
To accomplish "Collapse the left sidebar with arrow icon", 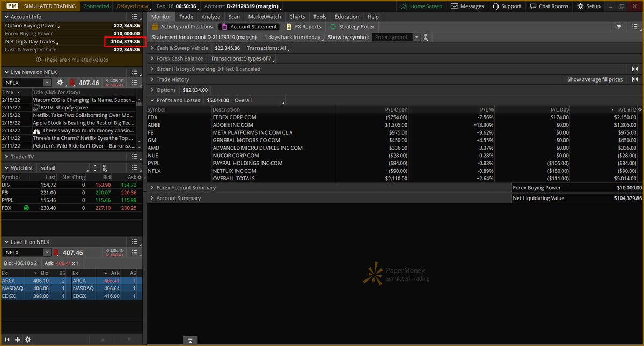I will click(7, 340).
